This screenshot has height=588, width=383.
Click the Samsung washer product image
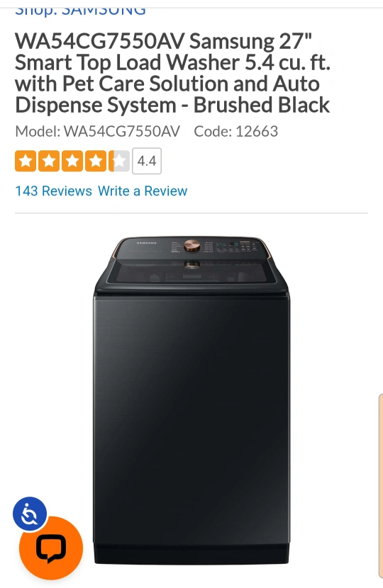click(191, 400)
